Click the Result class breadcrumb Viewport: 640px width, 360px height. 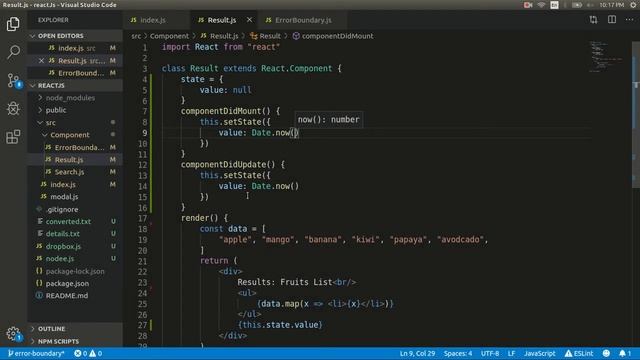(266, 36)
